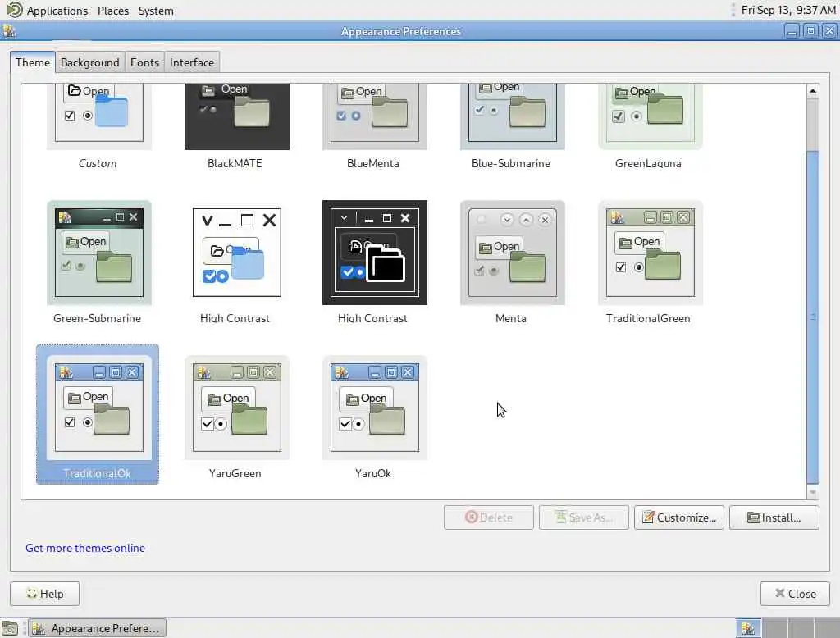This screenshot has height=638, width=840.
Task: Close the Appearance Preferences window via titlebar
Action: click(829, 31)
